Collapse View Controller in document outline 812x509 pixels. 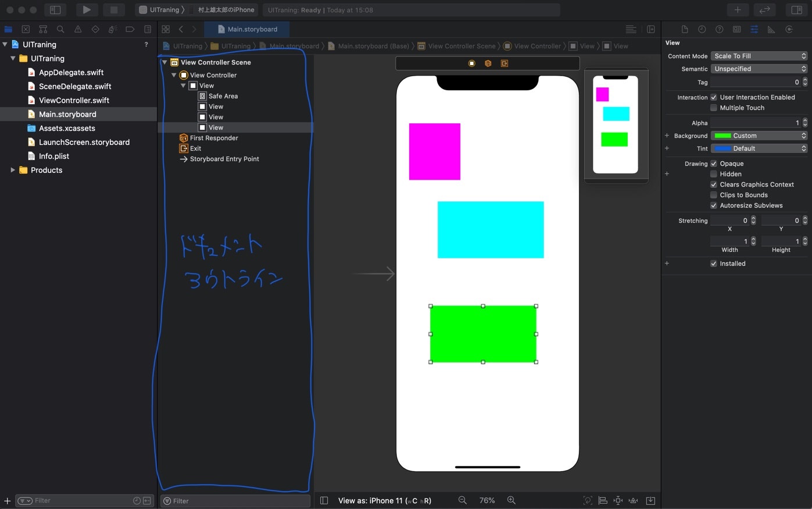coord(174,75)
